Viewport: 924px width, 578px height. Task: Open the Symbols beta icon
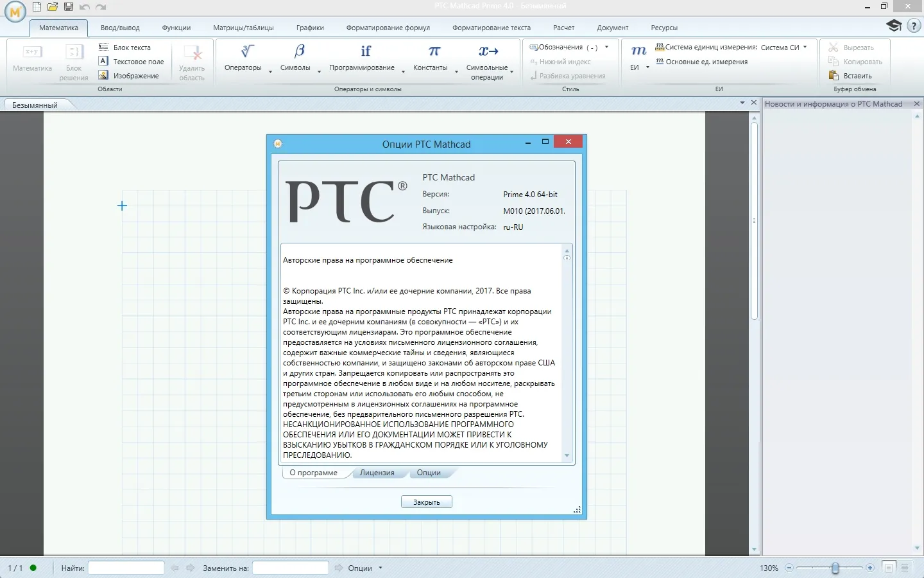click(x=299, y=51)
